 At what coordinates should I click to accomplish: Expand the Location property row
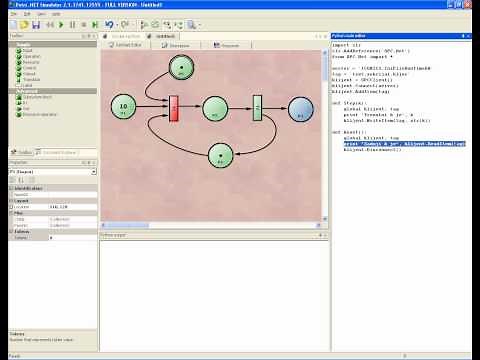tap(11, 207)
